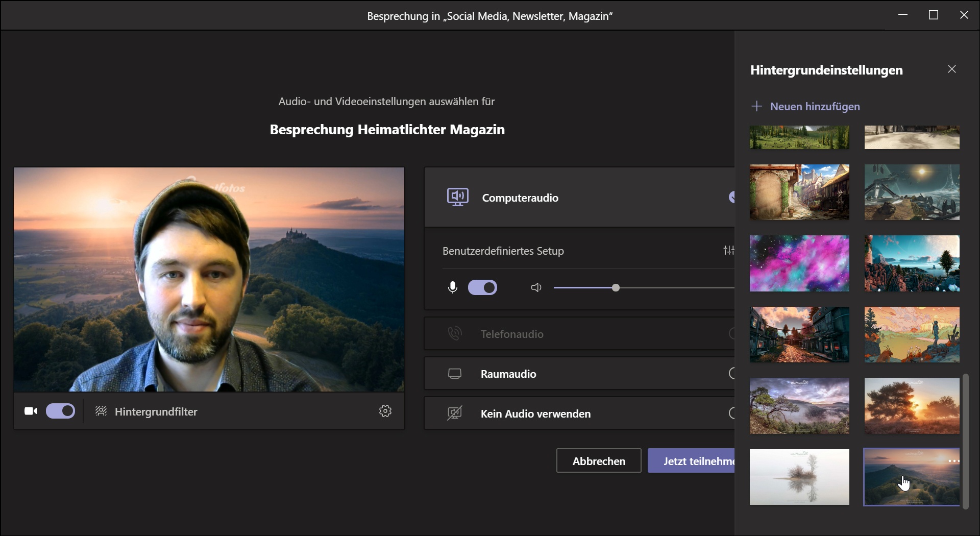Click the Computeraudio speaker icon
Image resolution: width=980 pixels, height=536 pixels.
(457, 197)
